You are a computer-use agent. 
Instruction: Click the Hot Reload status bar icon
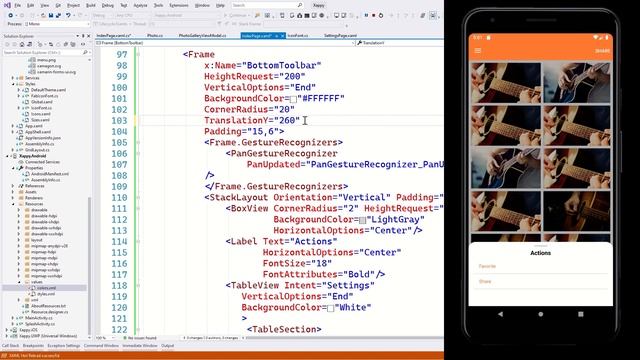pyautogui.click(x=4, y=356)
